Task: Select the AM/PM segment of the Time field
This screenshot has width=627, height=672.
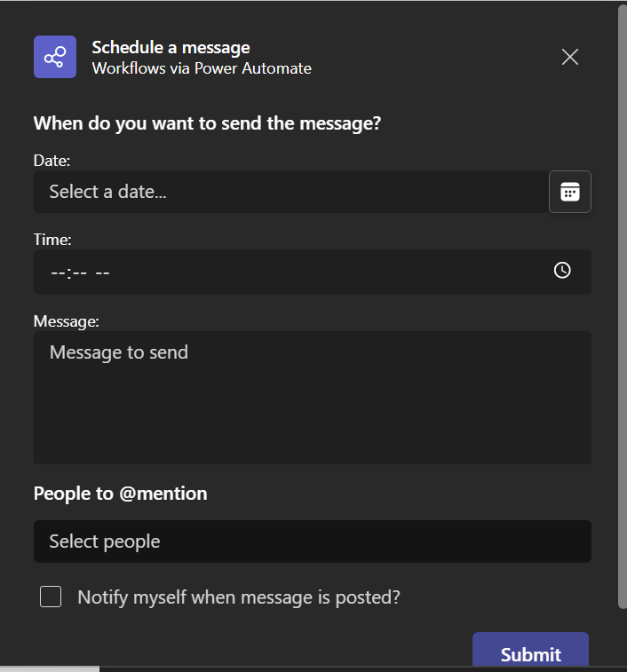Action: (102, 272)
